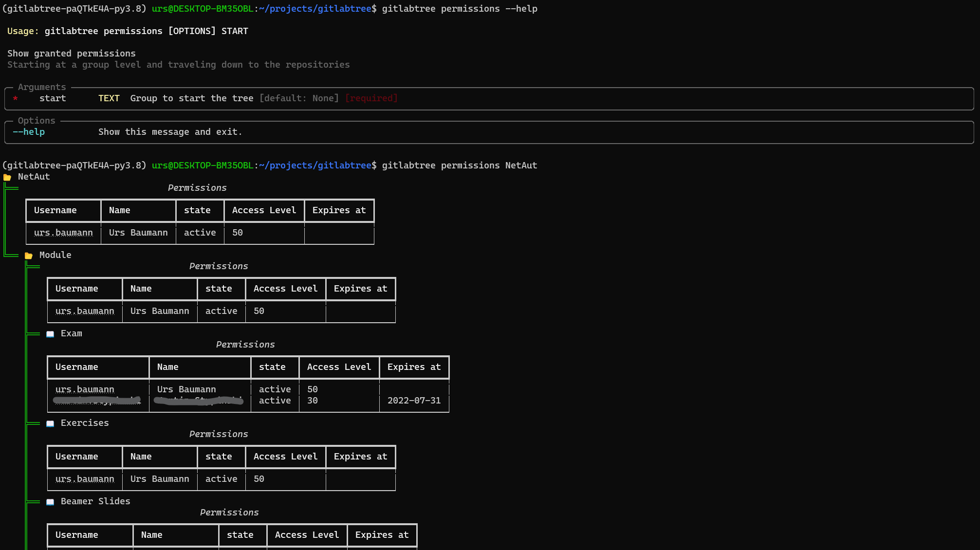The width and height of the screenshot is (980, 550).
Task: Click the state header in Beamer Slides table
Action: pyautogui.click(x=240, y=535)
